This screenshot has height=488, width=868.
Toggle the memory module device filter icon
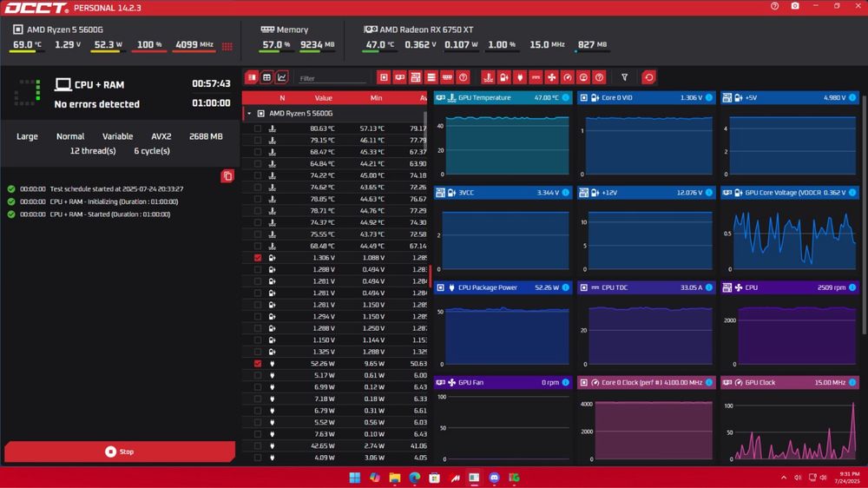click(447, 77)
